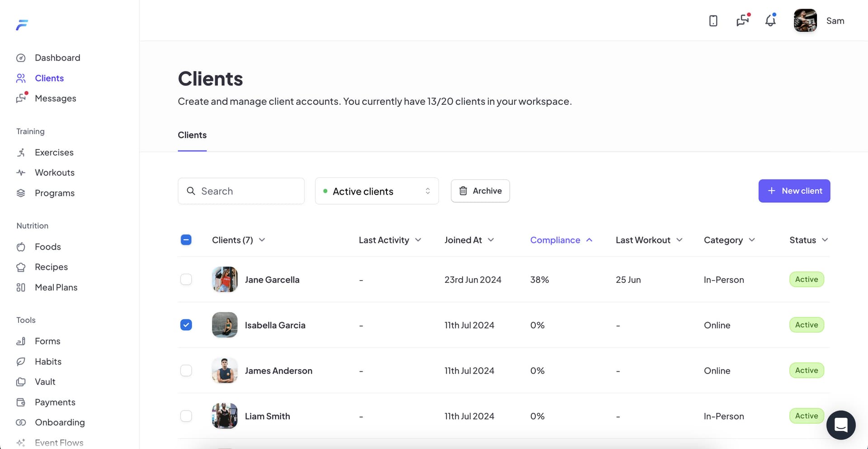The height and width of the screenshot is (449, 868).
Task: Open the Messages section in the sidebar
Action: pos(56,98)
